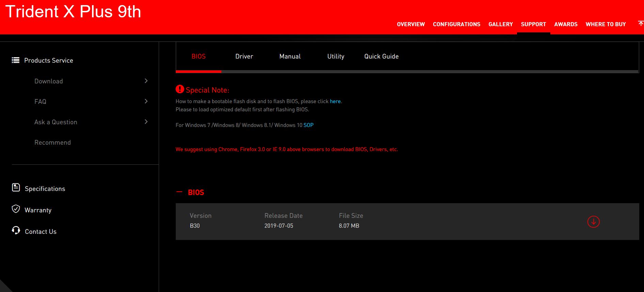Screen dimensions: 644x292
Task: Click the Trident X Plus 9th title
Action: click(73, 12)
